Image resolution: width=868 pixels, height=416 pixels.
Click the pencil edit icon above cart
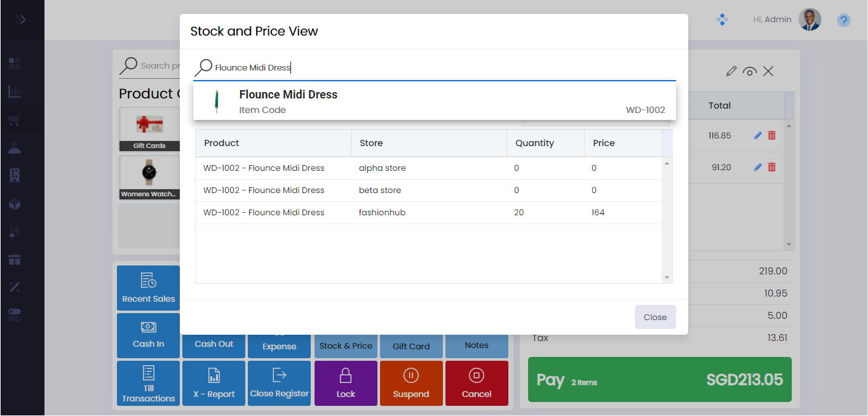tap(731, 71)
